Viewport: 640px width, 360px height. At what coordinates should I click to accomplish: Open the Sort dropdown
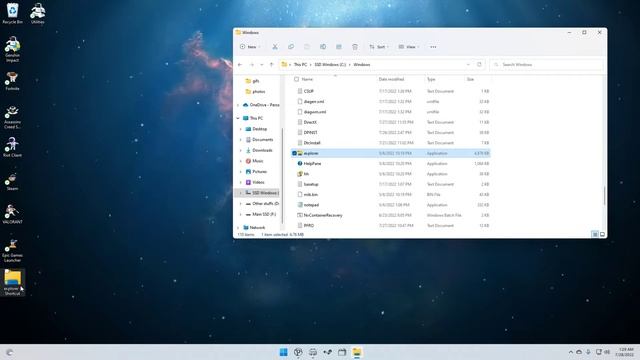coord(379,47)
